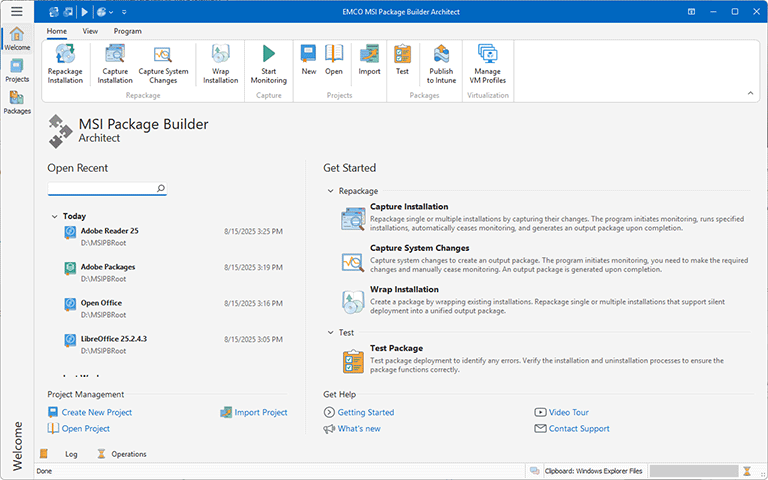Click the Create New Project link
Screen dimensions: 768x480
96,412
